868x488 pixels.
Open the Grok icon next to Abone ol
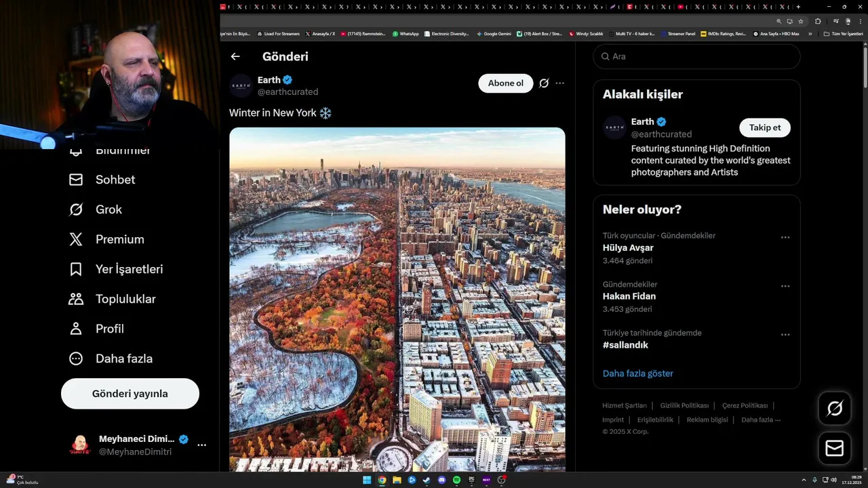tap(544, 83)
